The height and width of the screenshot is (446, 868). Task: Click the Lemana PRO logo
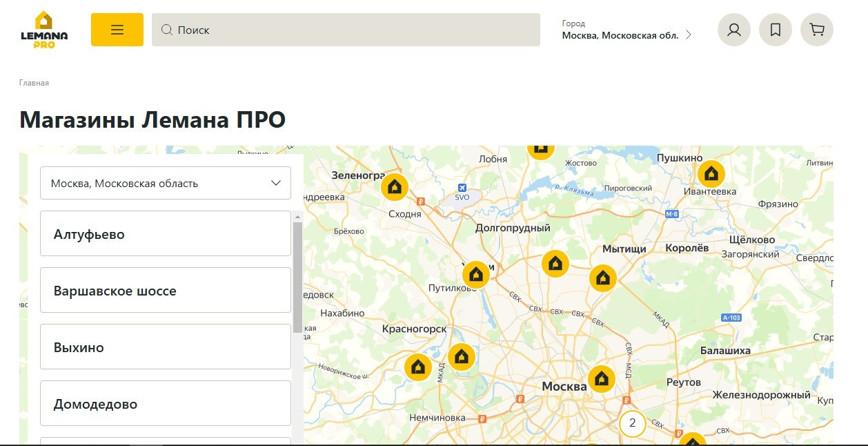point(44,30)
